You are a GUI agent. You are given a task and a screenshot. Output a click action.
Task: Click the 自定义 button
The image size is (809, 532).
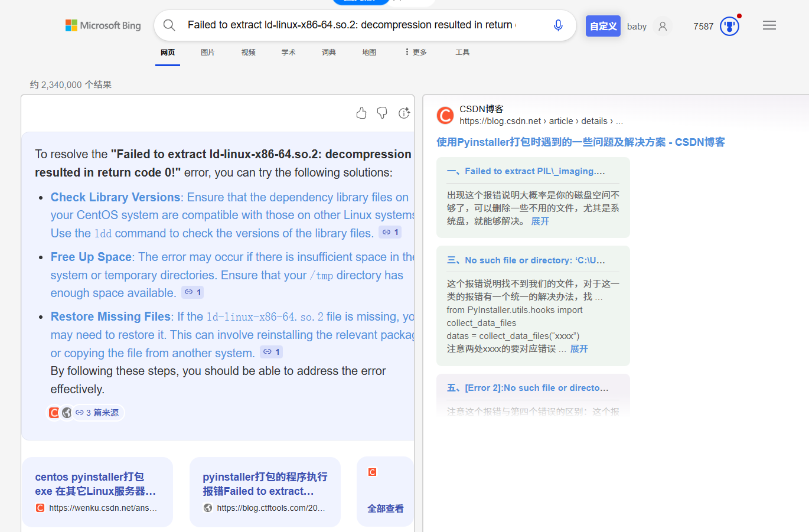[603, 26]
